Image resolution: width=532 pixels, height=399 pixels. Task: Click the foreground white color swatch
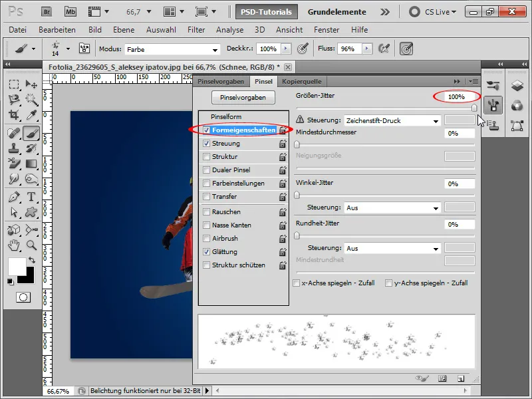pos(17,267)
